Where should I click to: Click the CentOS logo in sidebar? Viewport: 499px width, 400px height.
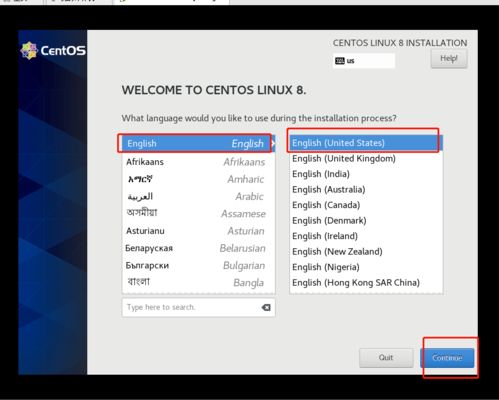(x=53, y=51)
